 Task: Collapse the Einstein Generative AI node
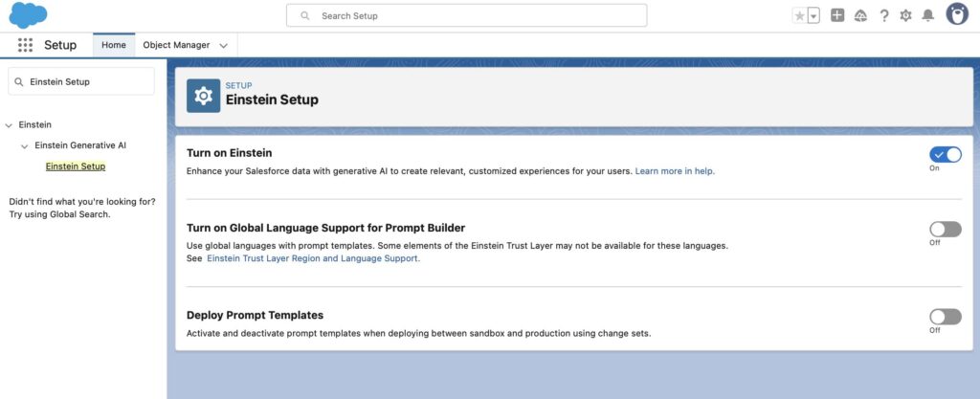tap(24, 146)
